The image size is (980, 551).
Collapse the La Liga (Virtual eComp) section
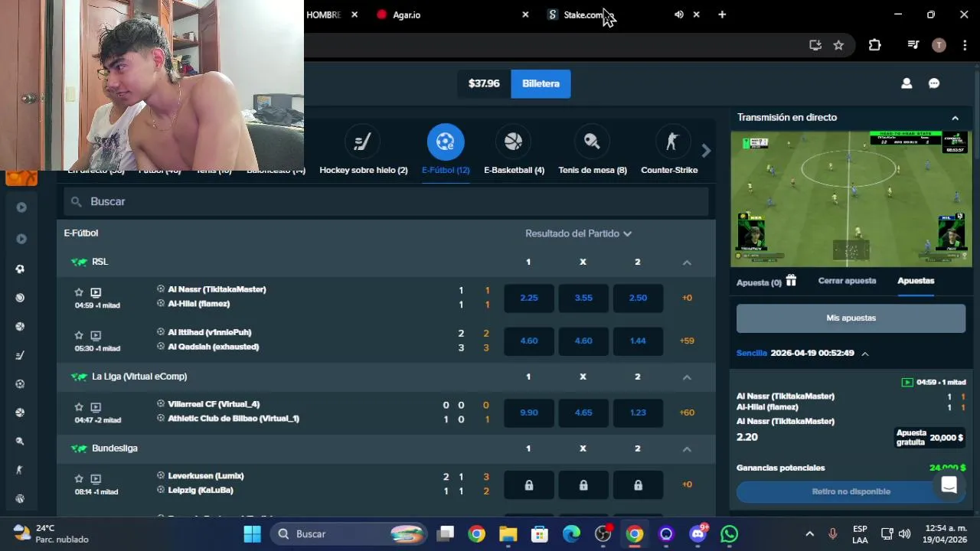(x=687, y=377)
